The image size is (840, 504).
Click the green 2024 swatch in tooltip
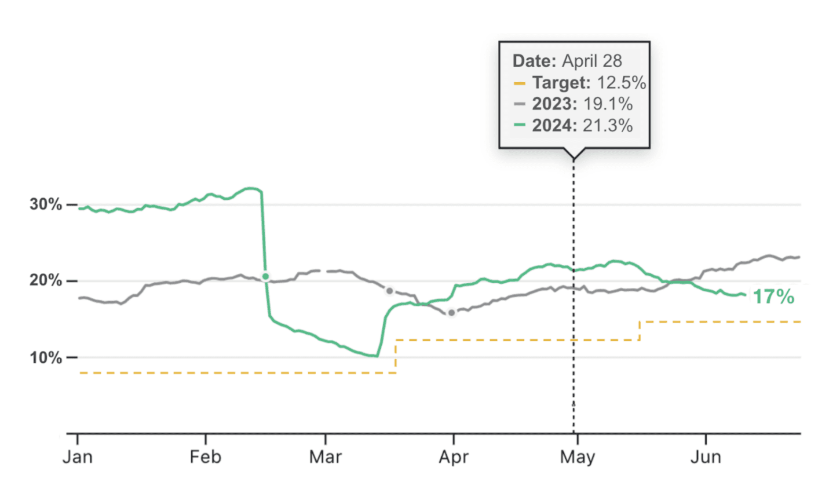click(x=519, y=125)
